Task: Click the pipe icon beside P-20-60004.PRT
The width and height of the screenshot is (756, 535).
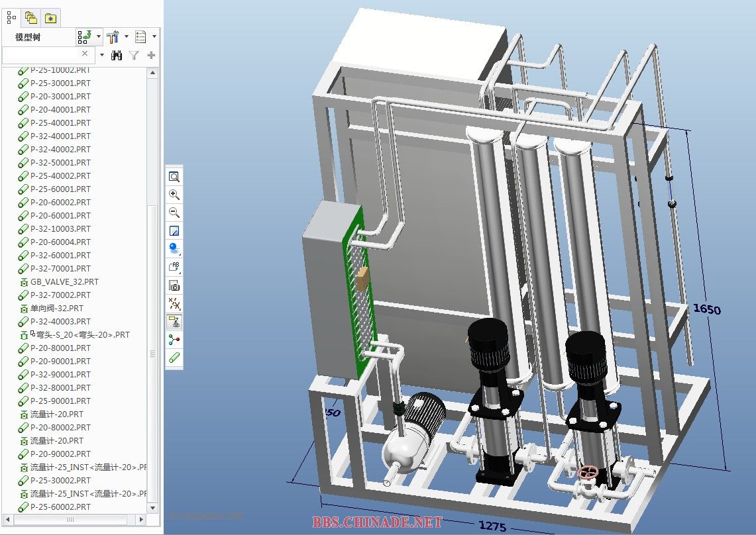Action: (x=23, y=242)
